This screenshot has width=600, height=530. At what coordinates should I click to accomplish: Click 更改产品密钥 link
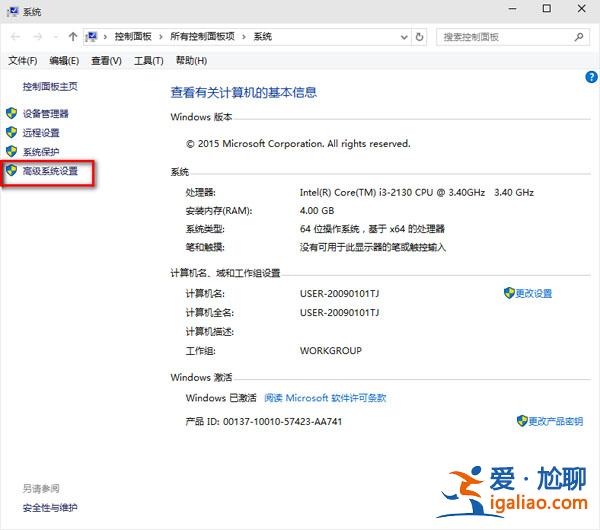556,421
